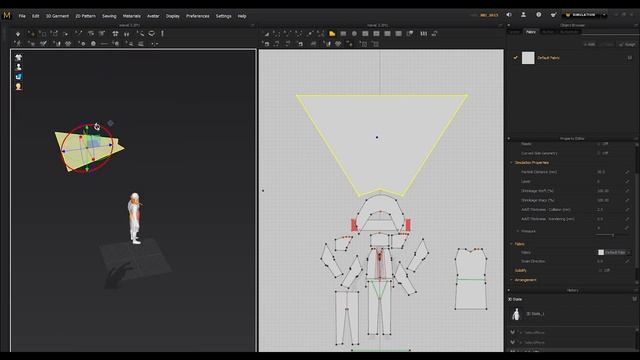
Task: Click the Pressure slider handle
Action: tap(613, 235)
